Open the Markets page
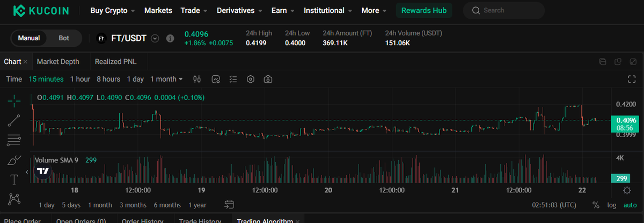This screenshot has height=223, width=644. click(x=158, y=10)
